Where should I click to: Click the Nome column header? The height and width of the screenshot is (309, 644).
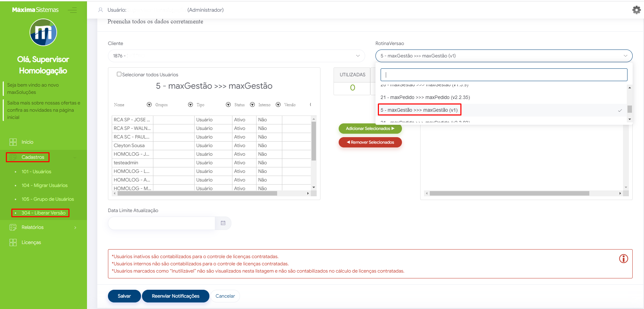tap(119, 105)
